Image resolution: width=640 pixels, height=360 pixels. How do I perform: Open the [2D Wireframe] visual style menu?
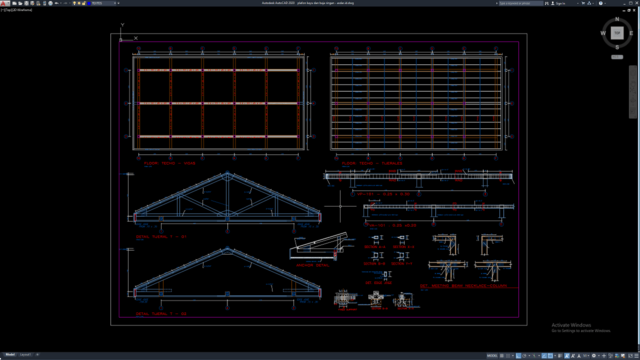pyautogui.click(x=22, y=10)
